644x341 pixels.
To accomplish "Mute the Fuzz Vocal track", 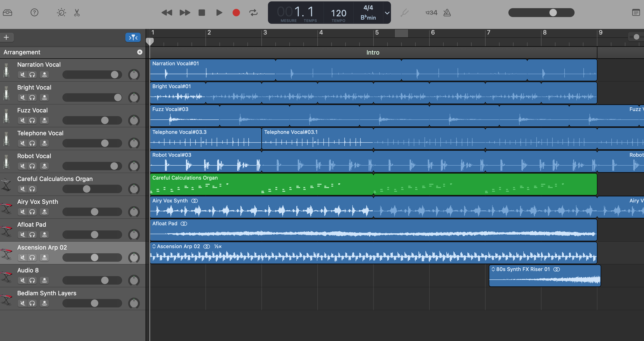I will coord(23,120).
